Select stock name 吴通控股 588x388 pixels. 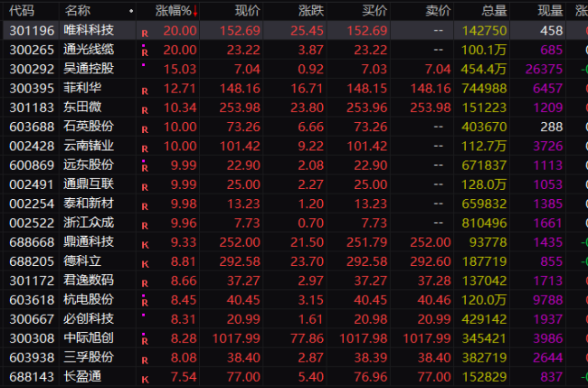89,69
